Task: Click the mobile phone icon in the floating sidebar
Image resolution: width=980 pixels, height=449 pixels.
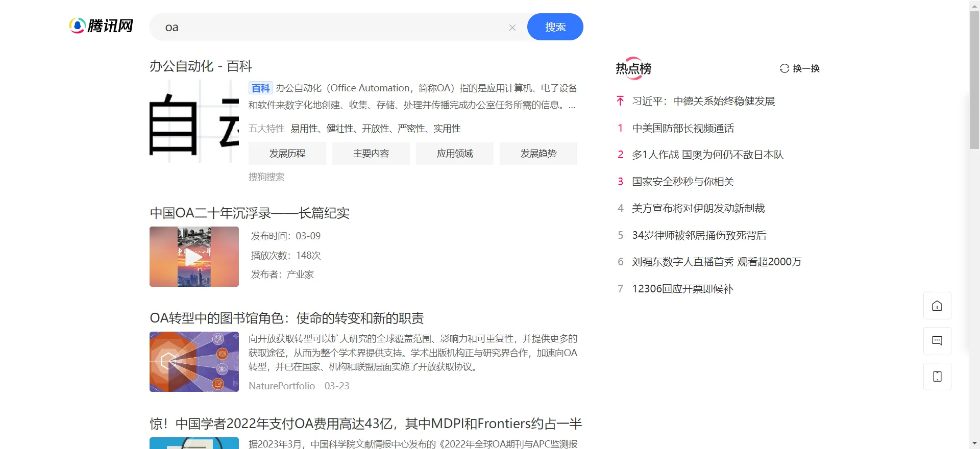Action: (937, 377)
